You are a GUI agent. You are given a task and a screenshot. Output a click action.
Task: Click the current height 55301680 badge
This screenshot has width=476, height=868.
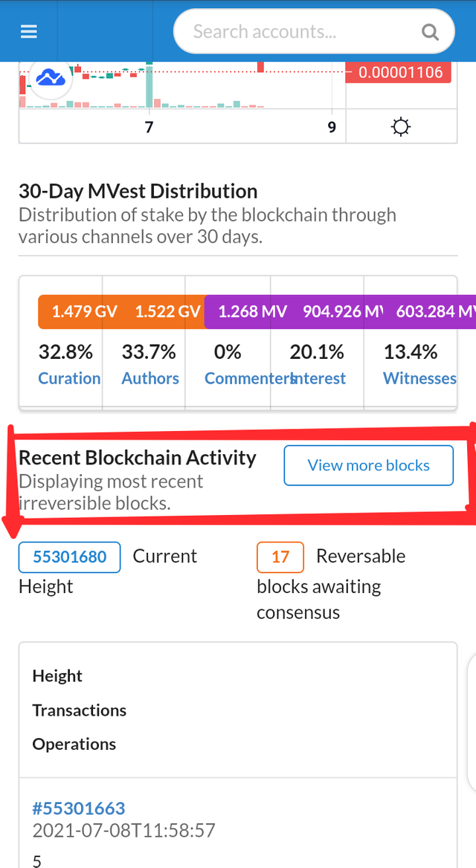click(x=69, y=557)
